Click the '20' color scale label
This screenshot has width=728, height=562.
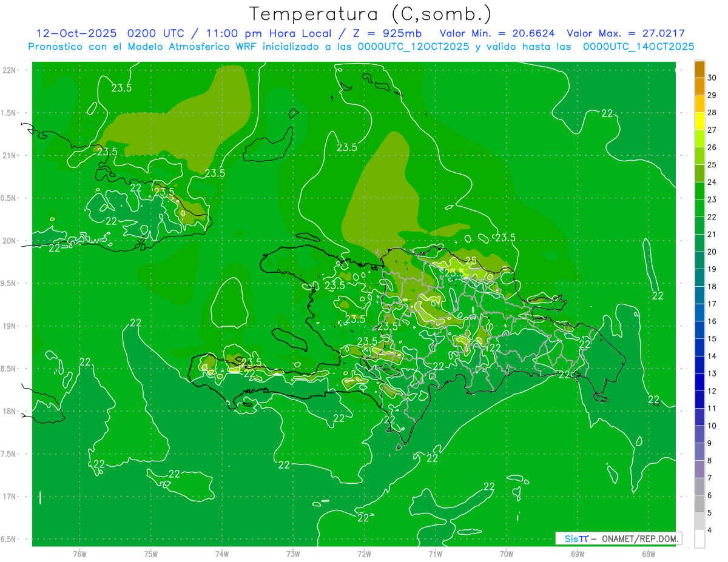712,252
